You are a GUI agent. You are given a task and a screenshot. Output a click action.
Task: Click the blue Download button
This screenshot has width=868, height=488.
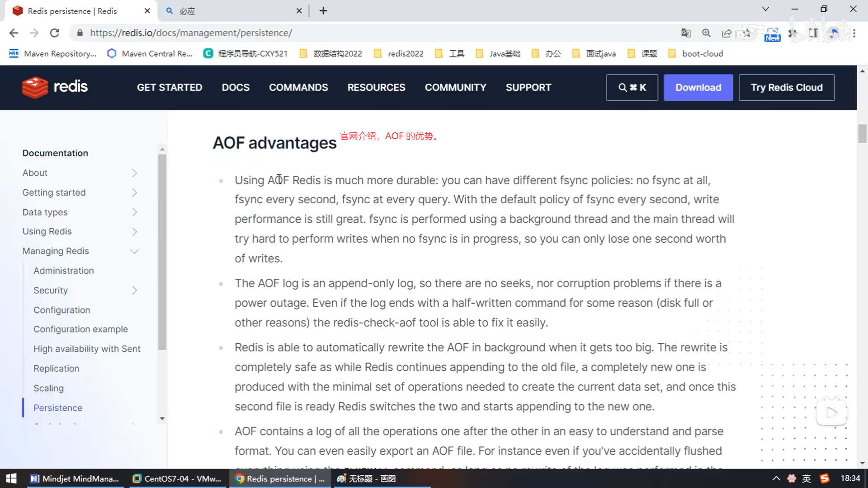[698, 87]
